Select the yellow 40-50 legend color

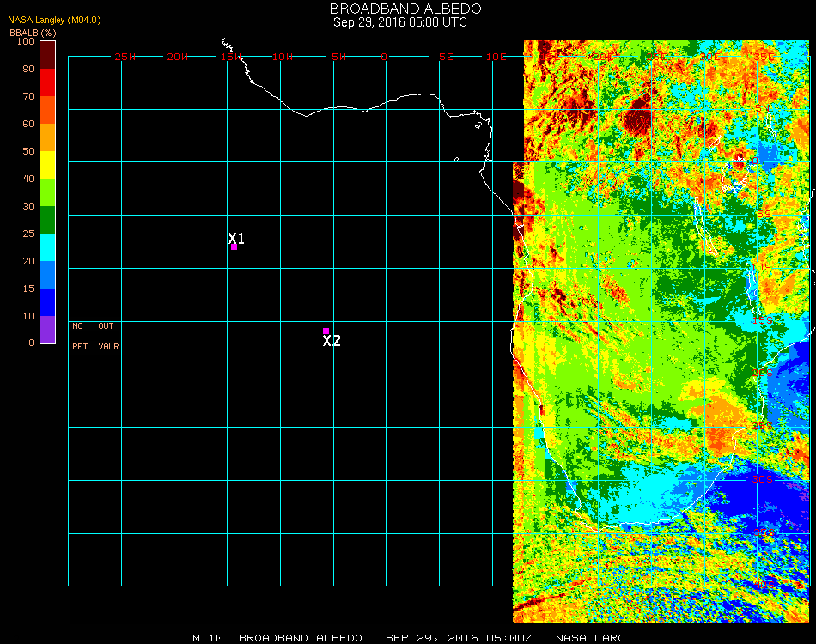[x=47, y=165]
